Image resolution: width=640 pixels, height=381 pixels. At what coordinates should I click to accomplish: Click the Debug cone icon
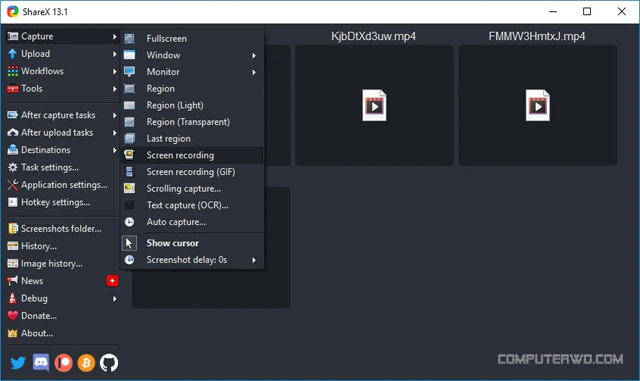point(13,299)
